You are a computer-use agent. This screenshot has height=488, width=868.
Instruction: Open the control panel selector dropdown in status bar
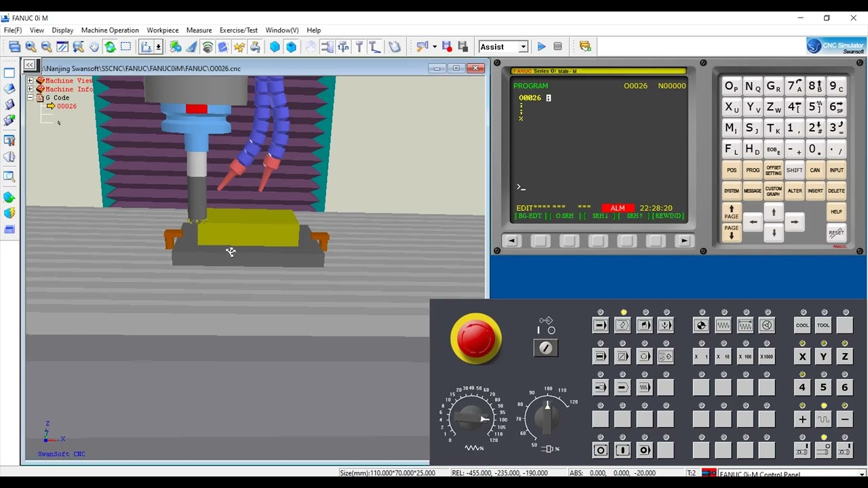[x=861, y=474]
